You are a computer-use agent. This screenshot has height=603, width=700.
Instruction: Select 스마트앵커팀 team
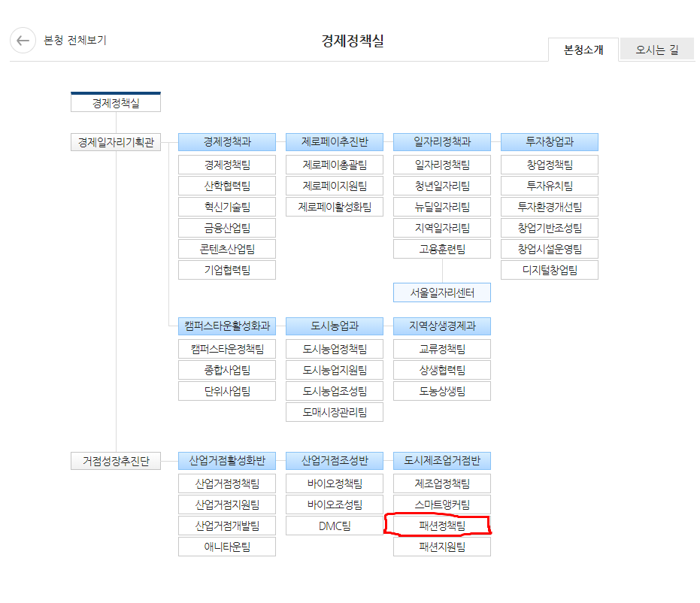click(442, 505)
